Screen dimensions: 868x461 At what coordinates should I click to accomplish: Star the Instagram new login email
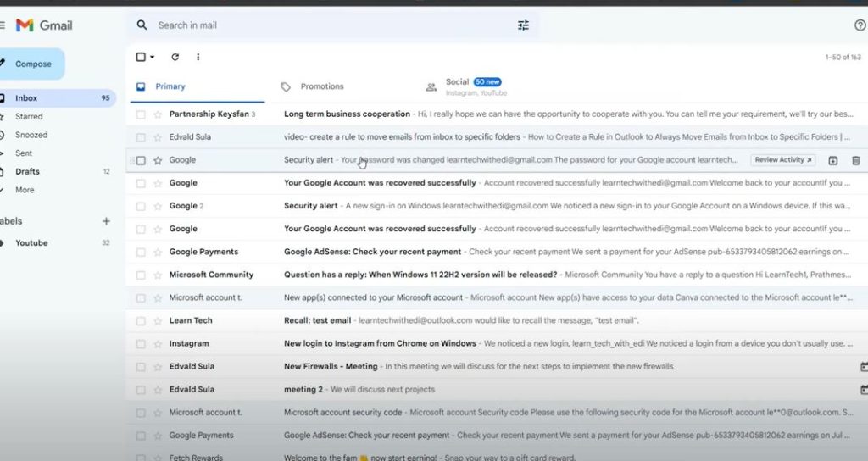click(158, 344)
